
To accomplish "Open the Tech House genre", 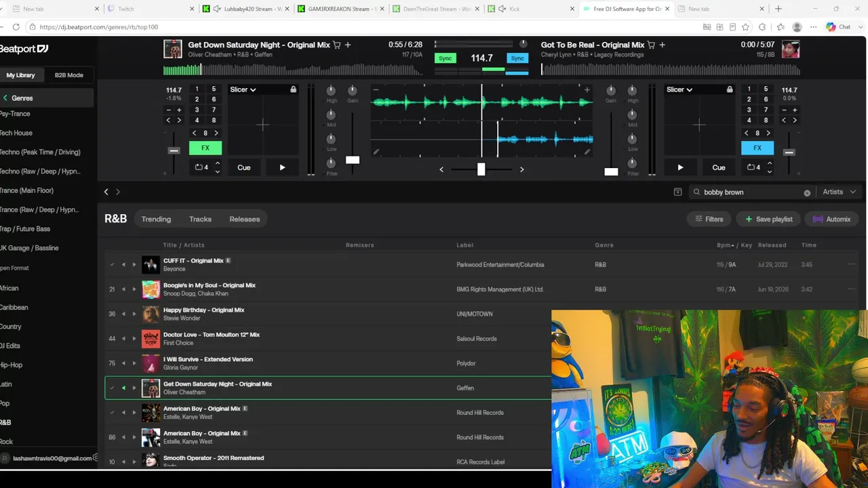I will tap(16, 133).
